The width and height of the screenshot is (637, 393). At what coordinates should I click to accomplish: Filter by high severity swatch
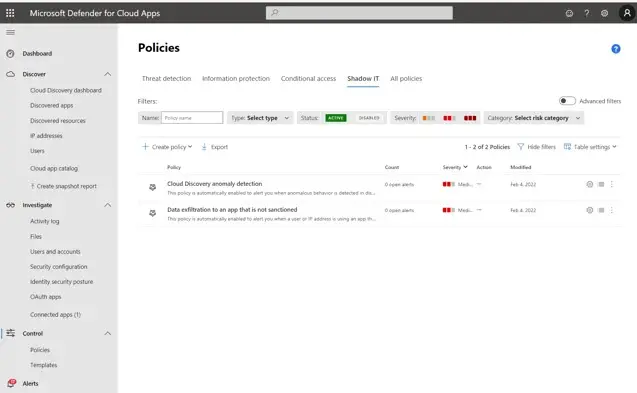click(470, 118)
